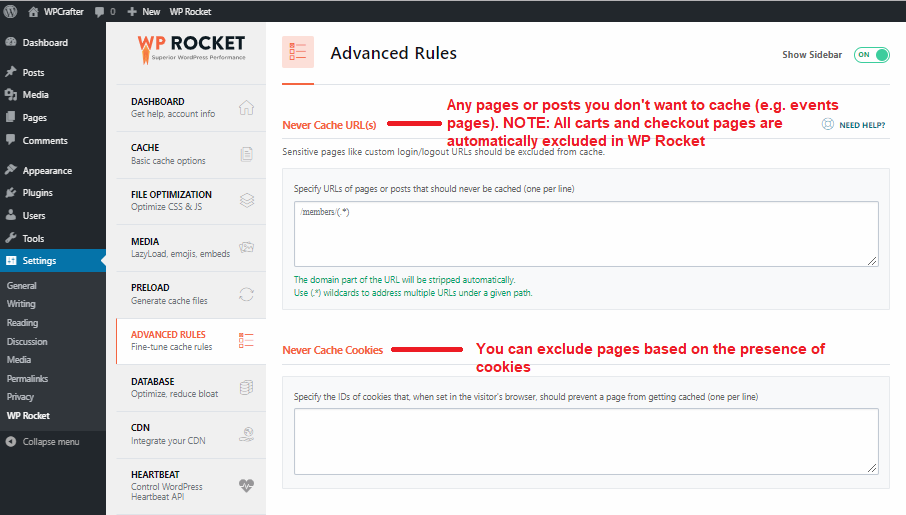Open the comments bubble in admin bar

105,12
